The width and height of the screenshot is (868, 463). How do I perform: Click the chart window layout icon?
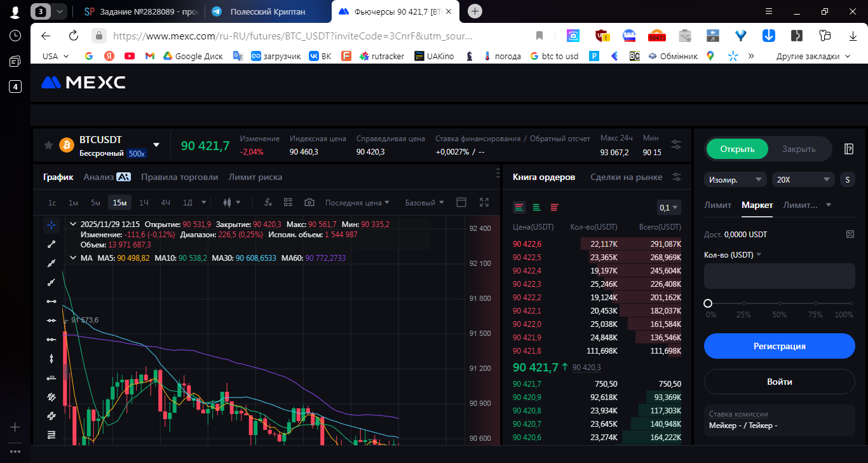[x=462, y=202]
